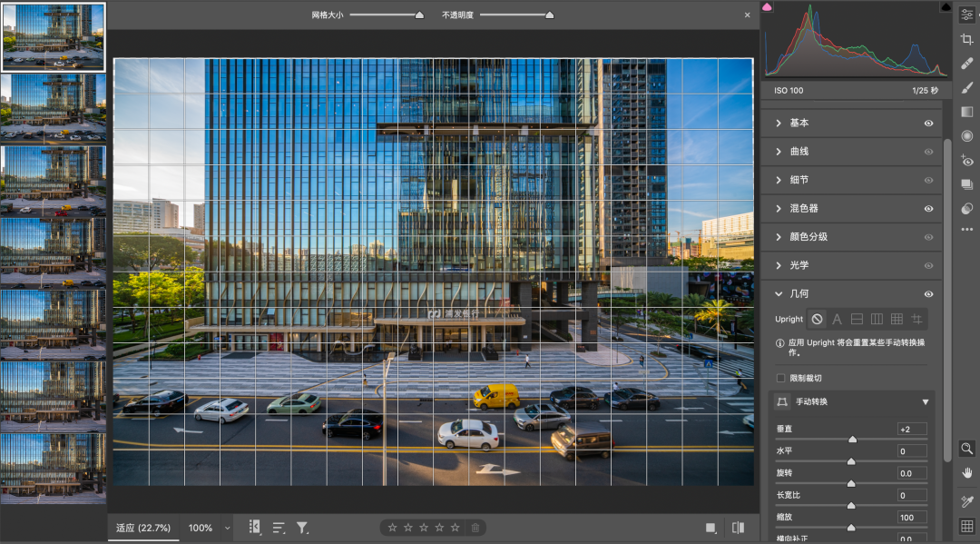Select the Crop tool in right toolbar
980x544 pixels.
pos(966,39)
